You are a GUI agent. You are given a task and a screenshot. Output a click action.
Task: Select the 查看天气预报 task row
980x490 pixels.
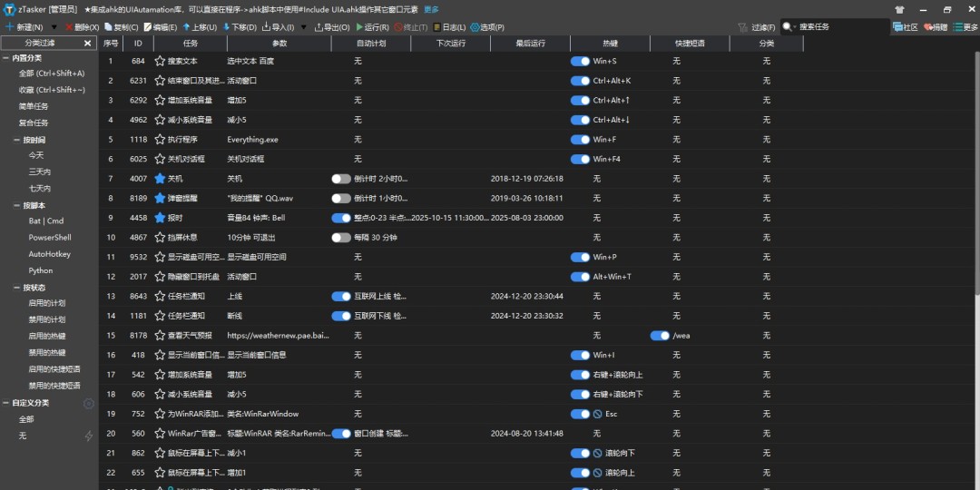coord(535,336)
